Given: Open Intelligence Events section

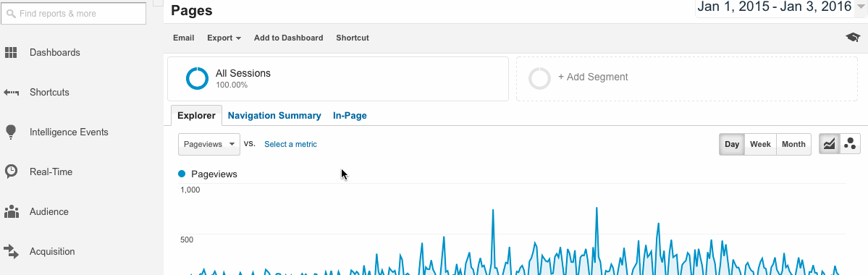Looking at the screenshot, I should click(x=69, y=132).
